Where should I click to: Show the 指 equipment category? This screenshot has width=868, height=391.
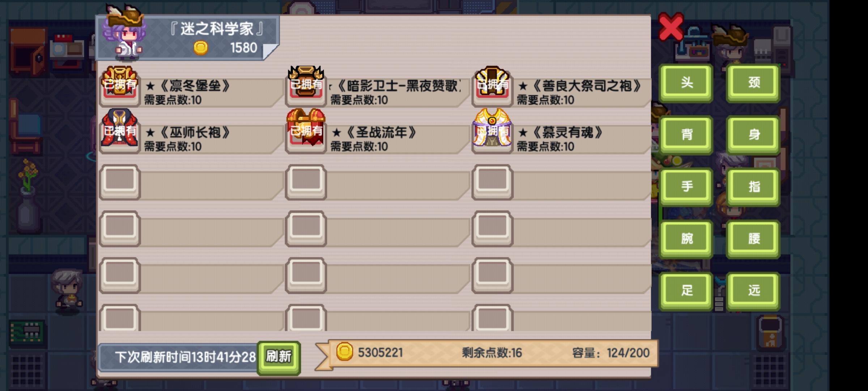[x=753, y=186]
